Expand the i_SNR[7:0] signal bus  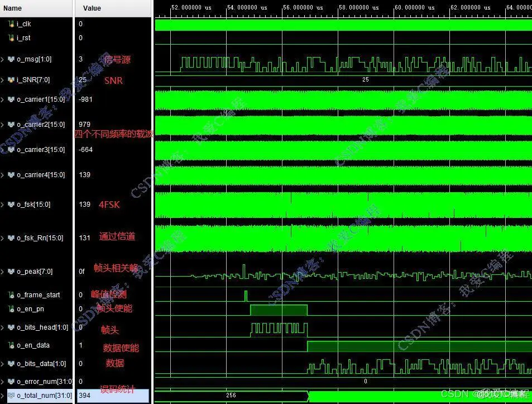[x=2, y=80]
